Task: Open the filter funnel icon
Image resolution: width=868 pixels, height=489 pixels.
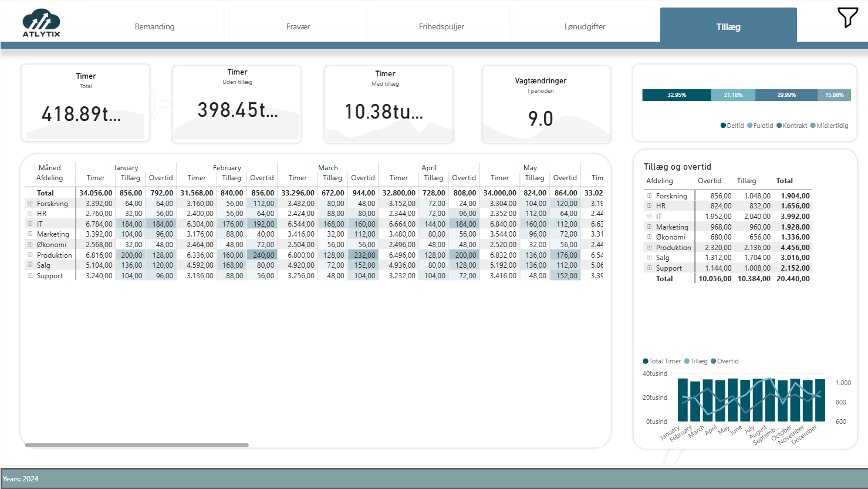Action: click(847, 18)
